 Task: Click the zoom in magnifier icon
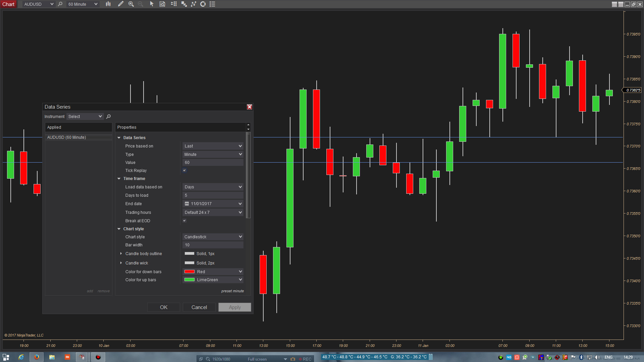pyautogui.click(x=131, y=4)
